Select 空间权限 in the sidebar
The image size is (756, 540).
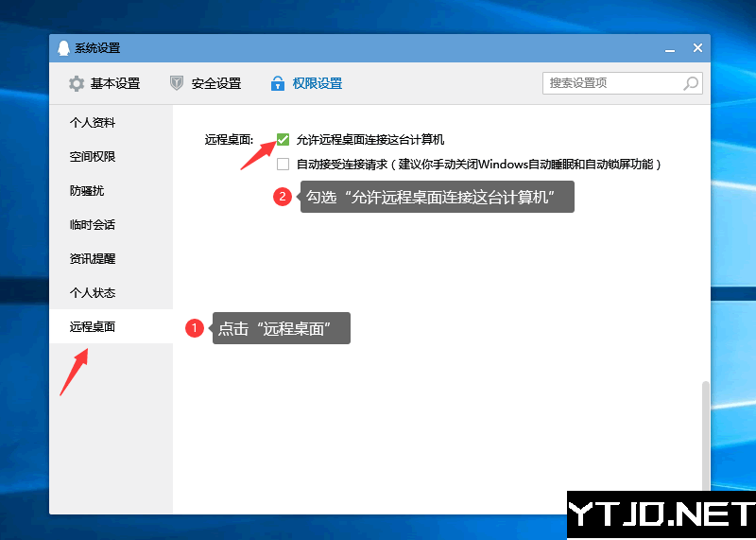(111, 156)
